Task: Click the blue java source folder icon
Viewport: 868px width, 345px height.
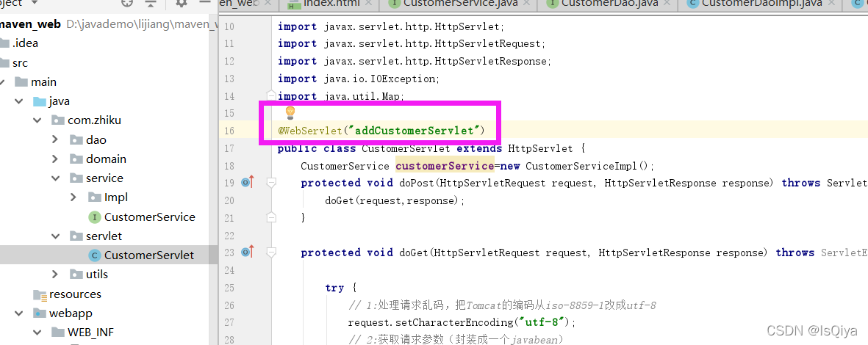Action: [x=39, y=102]
